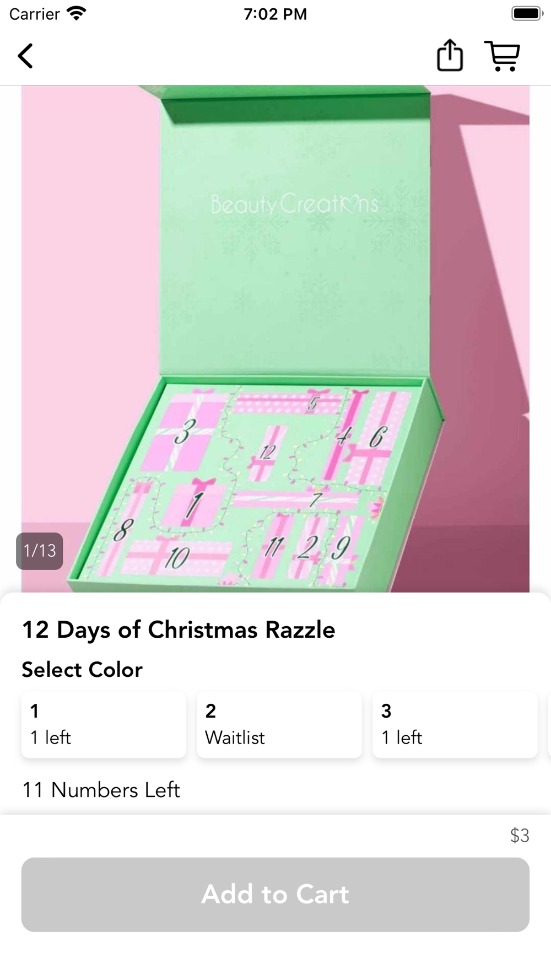Tap gift number 3 in product photo
Screen dimensions: 551x980
click(x=182, y=432)
